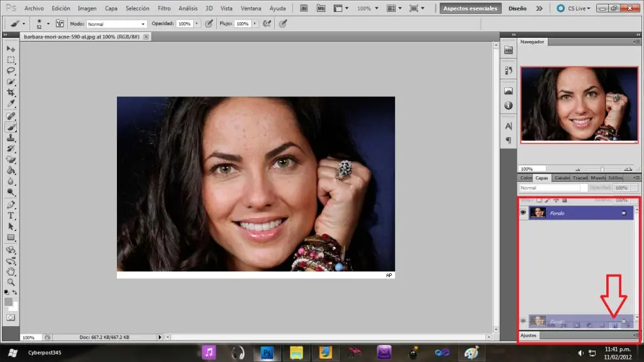Screen dimensions: 644x362
Task: Open the brush preset picker arrow
Action: point(48,24)
